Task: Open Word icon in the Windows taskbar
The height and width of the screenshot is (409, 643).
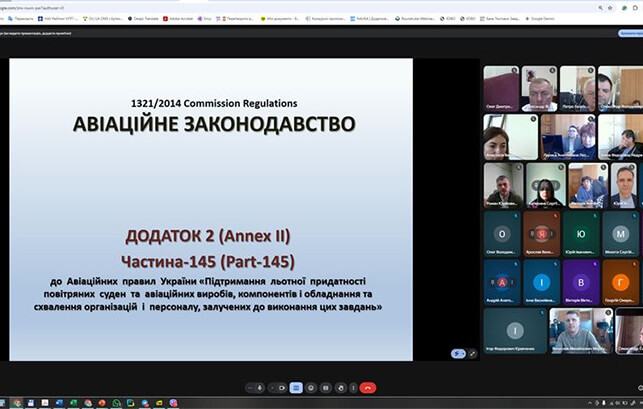Action: point(59,403)
